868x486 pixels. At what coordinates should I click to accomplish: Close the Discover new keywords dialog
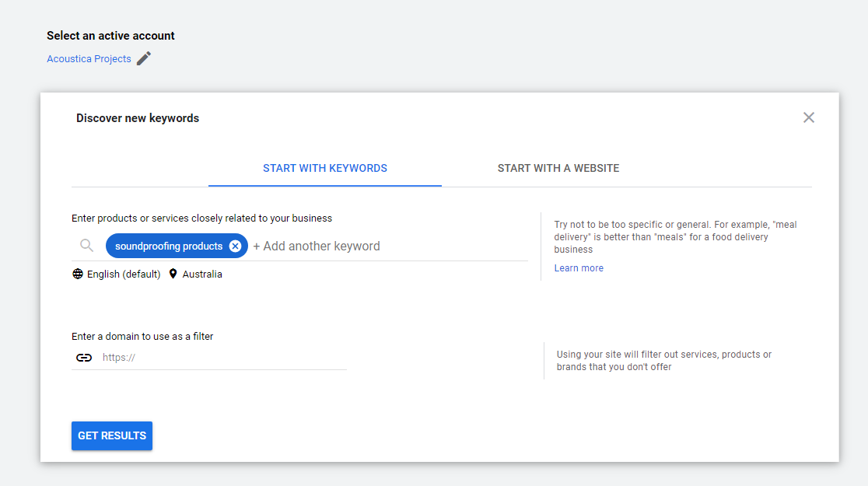coord(809,117)
